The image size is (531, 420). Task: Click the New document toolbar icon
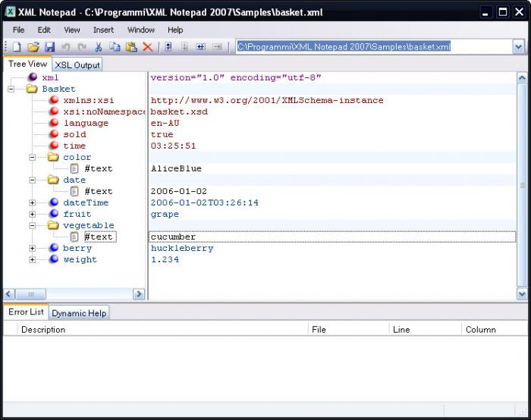click(x=17, y=47)
